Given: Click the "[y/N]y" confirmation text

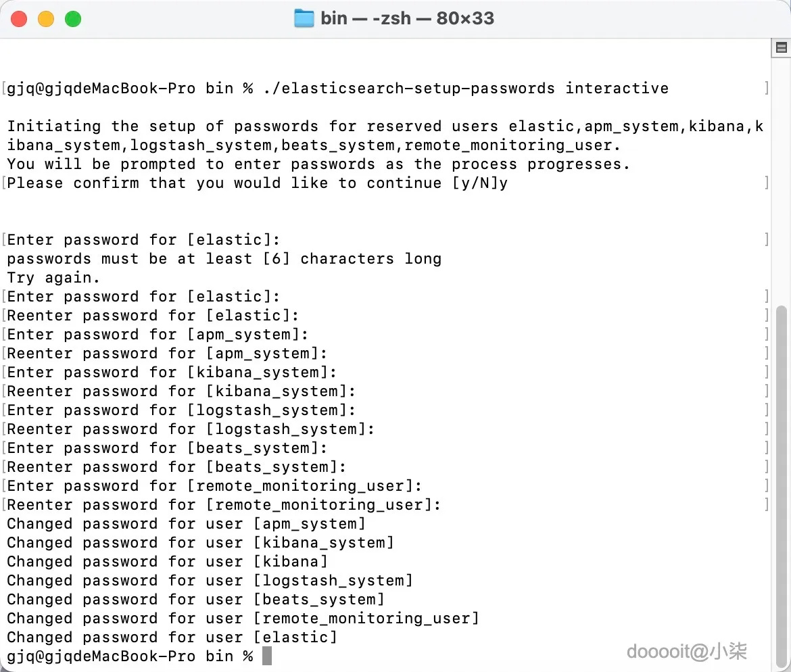Looking at the screenshot, I should (x=480, y=183).
